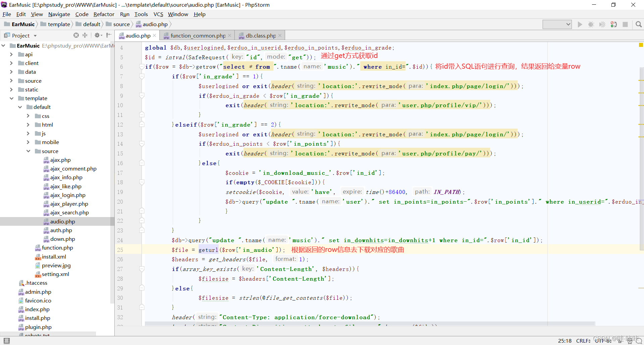Screen dimensions: 644x345
Task: Click line separator CRLF in status bar
Action: tap(583, 341)
